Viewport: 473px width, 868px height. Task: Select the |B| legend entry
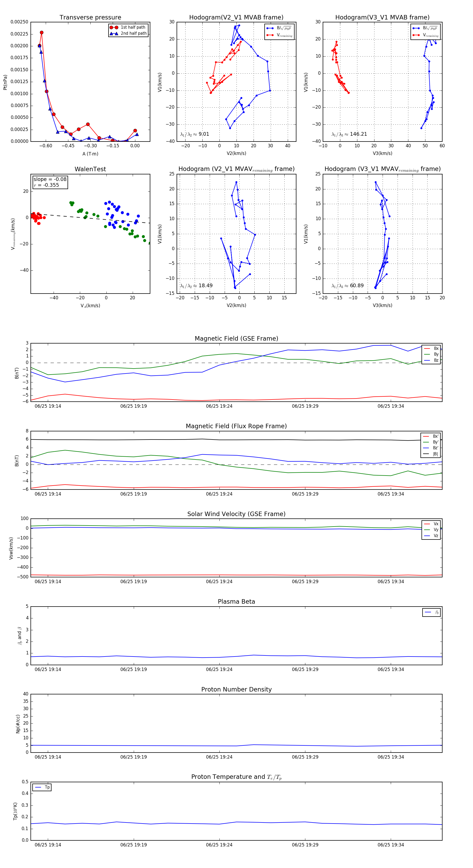(x=431, y=454)
